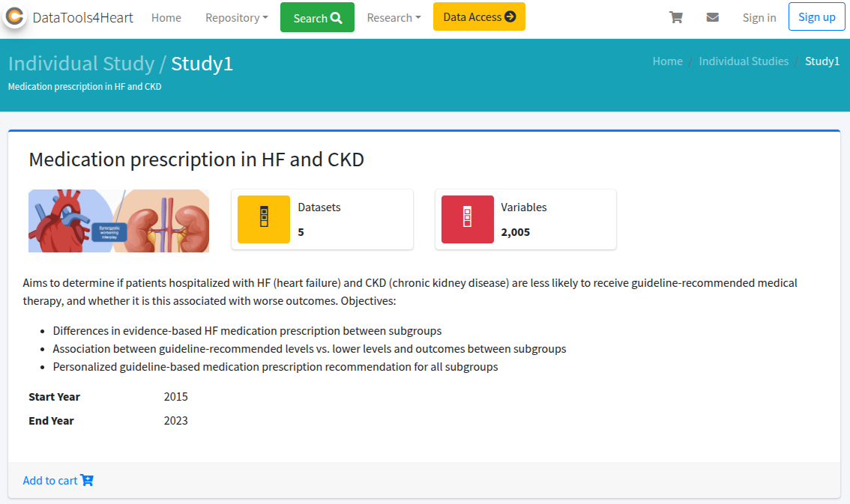Click the DataTools4Heart brand name

(82, 17)
